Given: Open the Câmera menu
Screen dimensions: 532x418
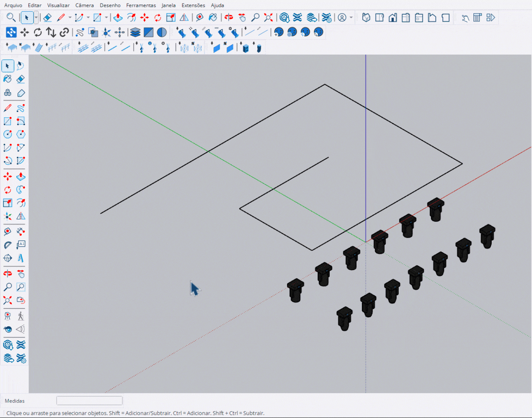Looking at the screenshot, I should 84,5.
